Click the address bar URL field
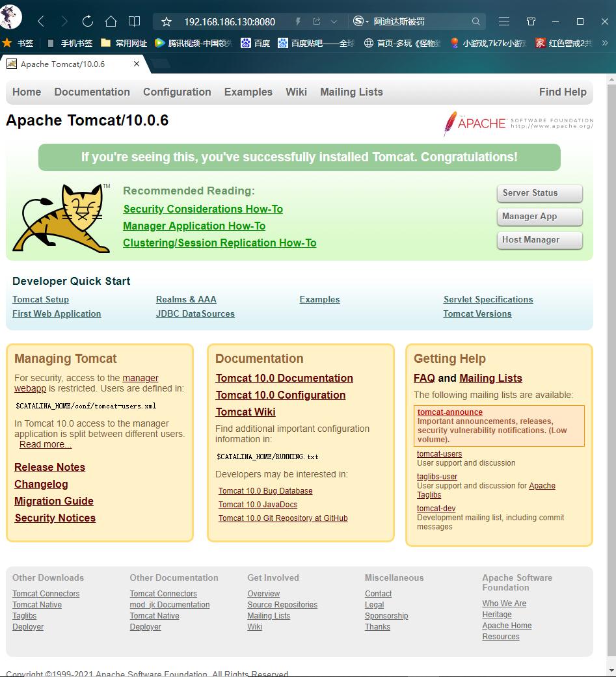The height and width of the screenshot is (677, 616). tap(230, 21)
